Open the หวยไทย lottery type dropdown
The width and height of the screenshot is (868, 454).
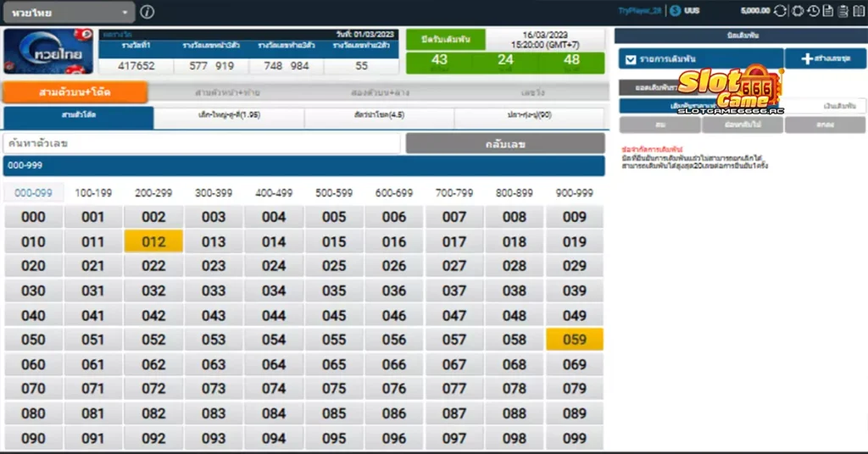[x=68, y=13]
